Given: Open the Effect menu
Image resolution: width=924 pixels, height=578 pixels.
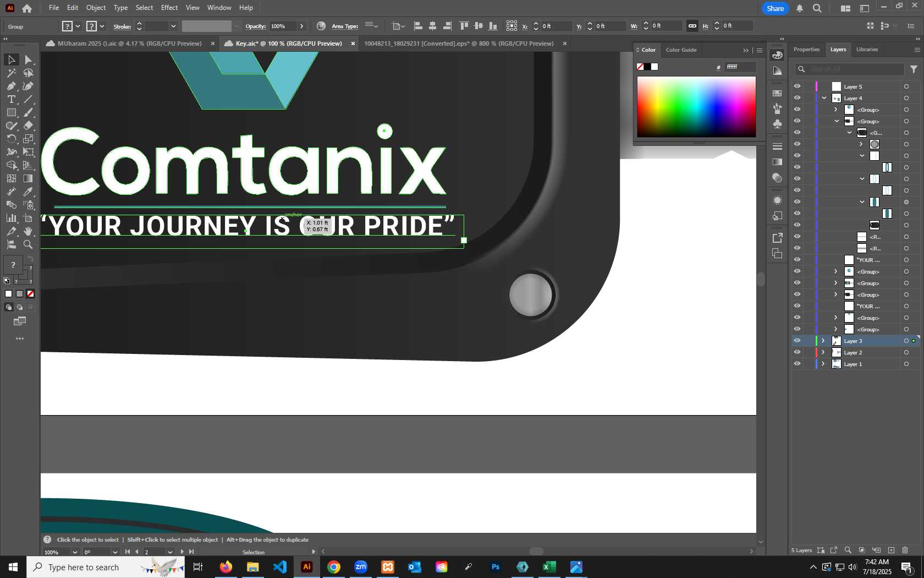Looking at the screenshot, I should click(169, 8).
